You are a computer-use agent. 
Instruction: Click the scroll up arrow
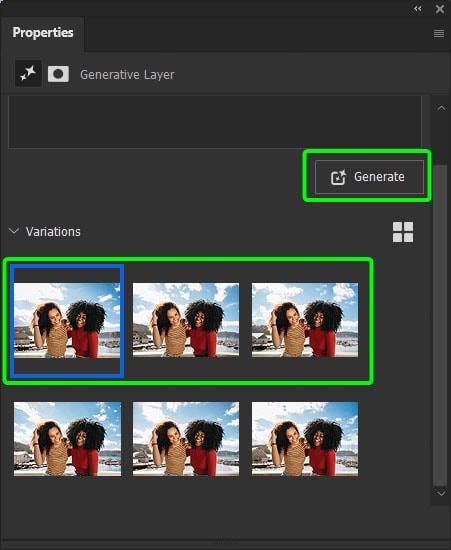coord(441,108)
